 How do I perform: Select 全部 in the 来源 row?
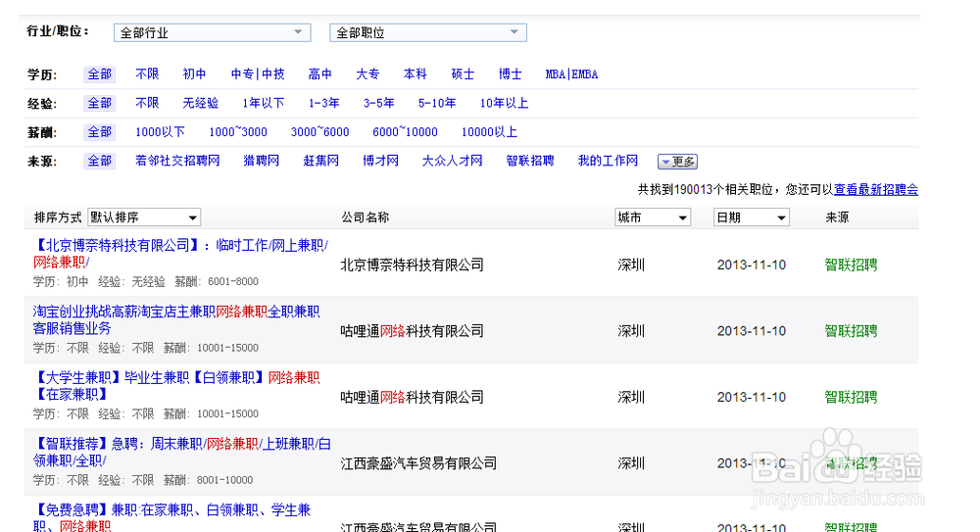(x=99, y=161)
